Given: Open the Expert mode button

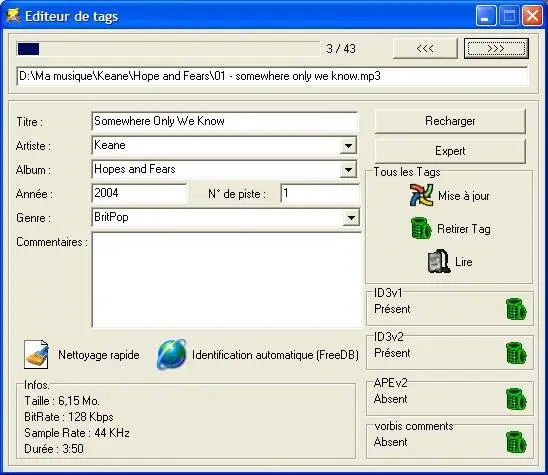Looking at the screenshot, I should 450,151.
